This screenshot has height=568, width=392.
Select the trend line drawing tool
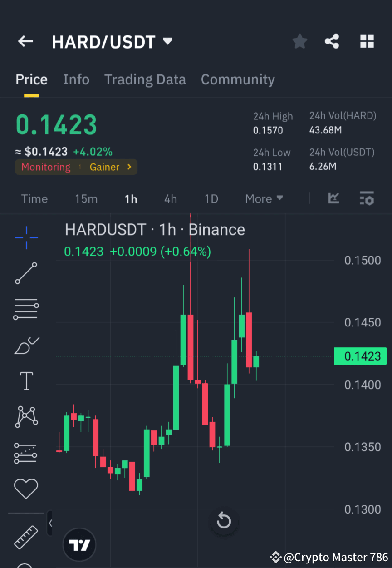26,273
